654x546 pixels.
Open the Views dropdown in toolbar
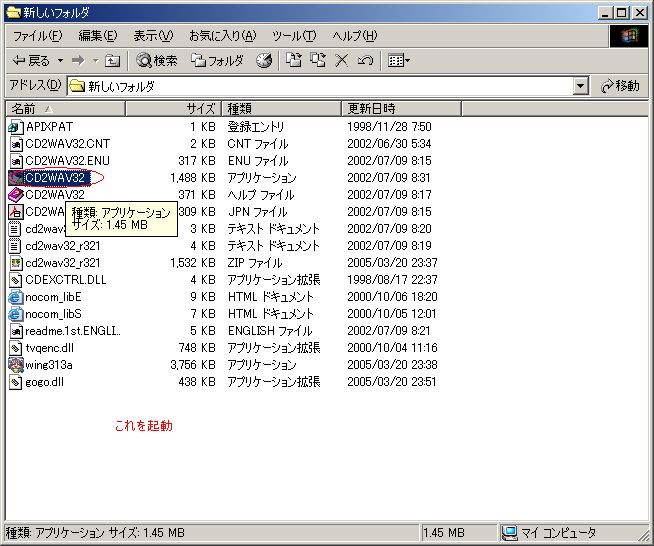pyautogui.click(x=399, y=61)
